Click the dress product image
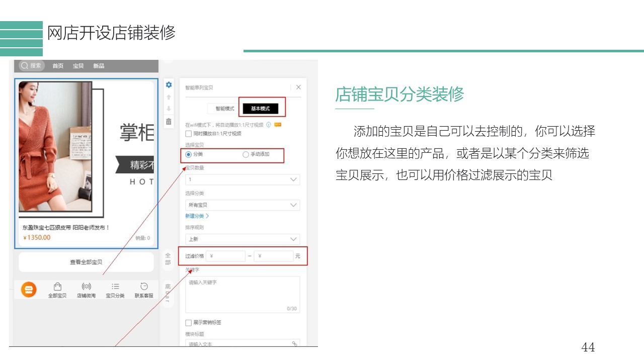The image size is (644, 362). (55, 146)
